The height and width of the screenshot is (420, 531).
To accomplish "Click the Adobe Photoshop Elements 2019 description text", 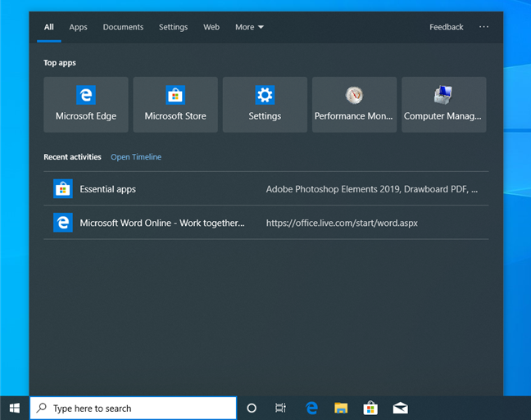I will click(372, 189).
